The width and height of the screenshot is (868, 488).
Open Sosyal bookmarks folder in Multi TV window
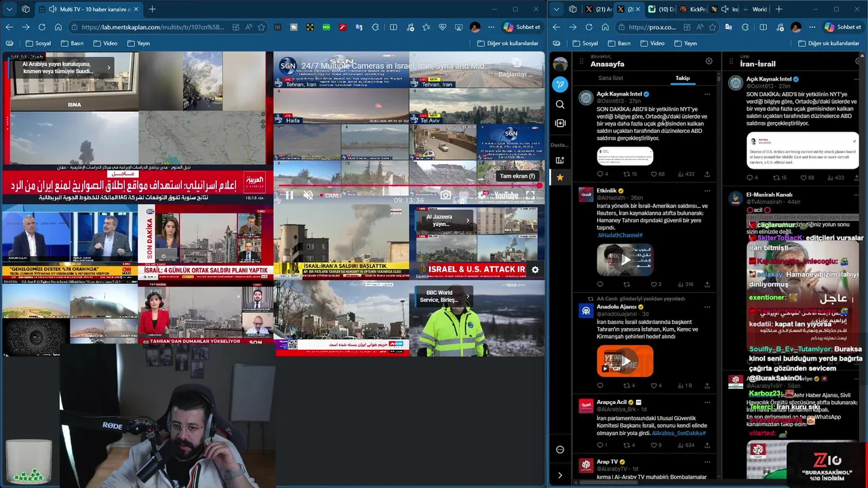37,43
